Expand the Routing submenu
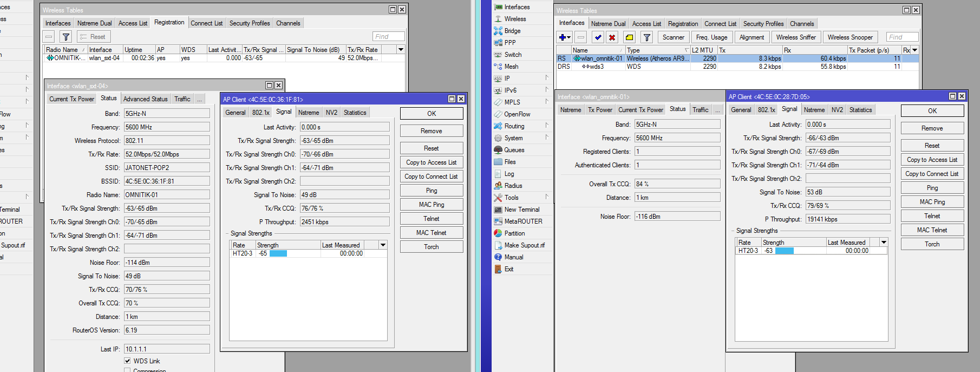980x372 pixels. coord(547,126)
